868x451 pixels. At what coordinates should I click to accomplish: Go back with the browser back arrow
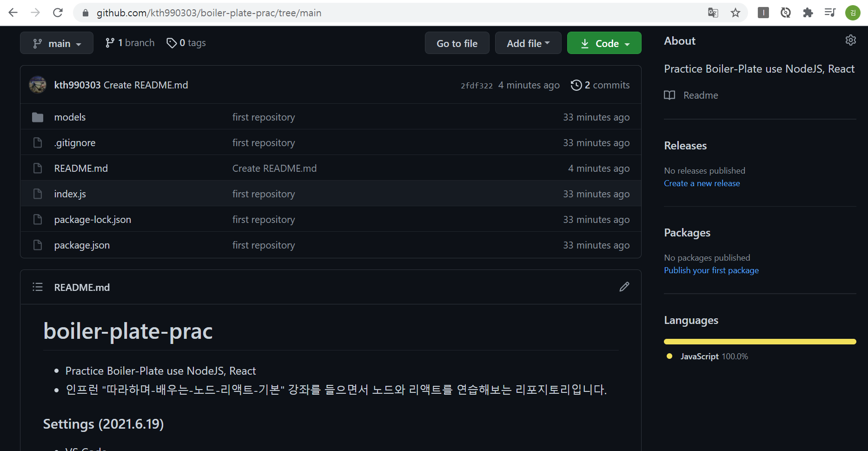(13, 13)
